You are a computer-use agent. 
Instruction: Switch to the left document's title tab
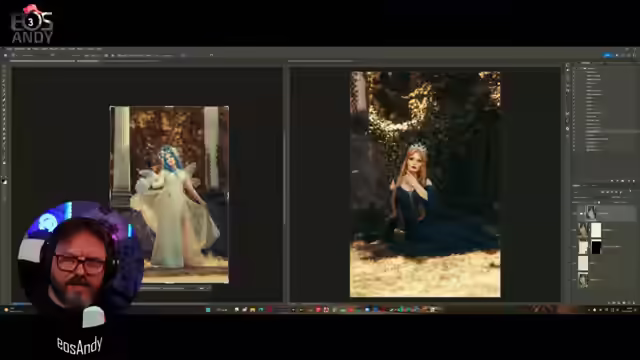pyautogui.click(x=43, y=61)
